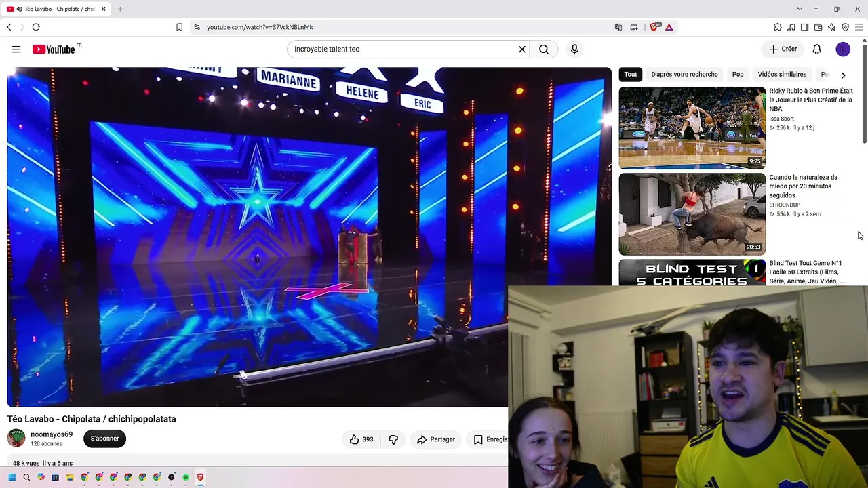868x488 pixels.
Task: Open Windows taskbar search
Action: tap(26, 477)
